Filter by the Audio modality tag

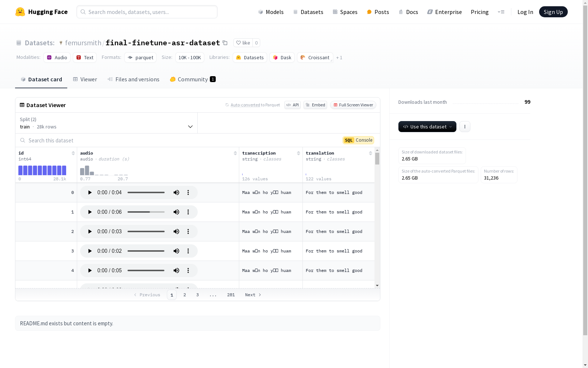[57, 57]
